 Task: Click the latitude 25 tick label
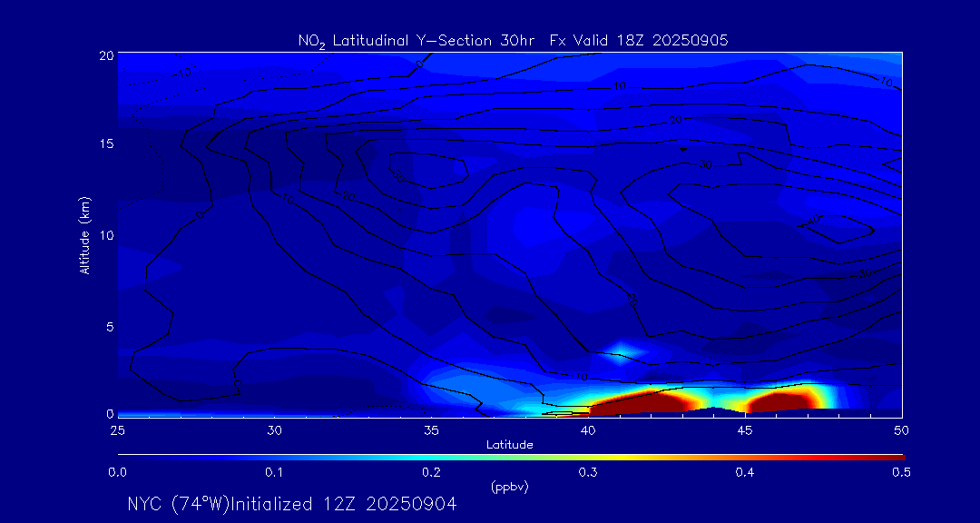coord(118,429)
